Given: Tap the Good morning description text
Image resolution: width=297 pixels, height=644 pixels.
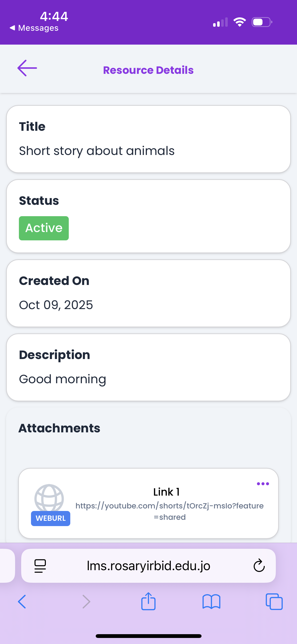Looking at the screenshot, I should pos(62,379).
